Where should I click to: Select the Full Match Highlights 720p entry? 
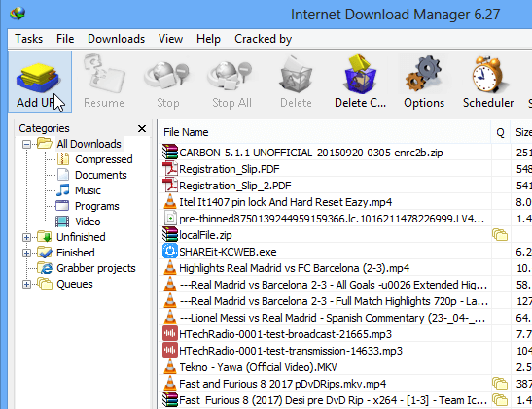[x=334, y=301]
